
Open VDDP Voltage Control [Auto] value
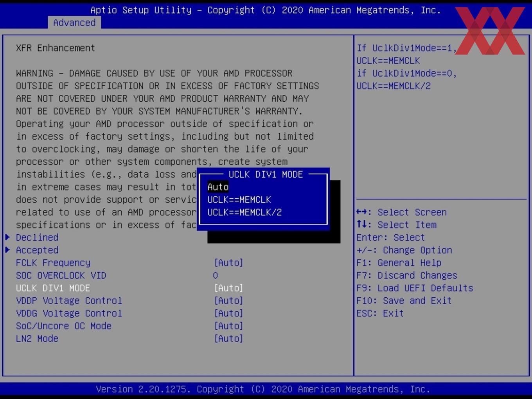tap(228, 301)
